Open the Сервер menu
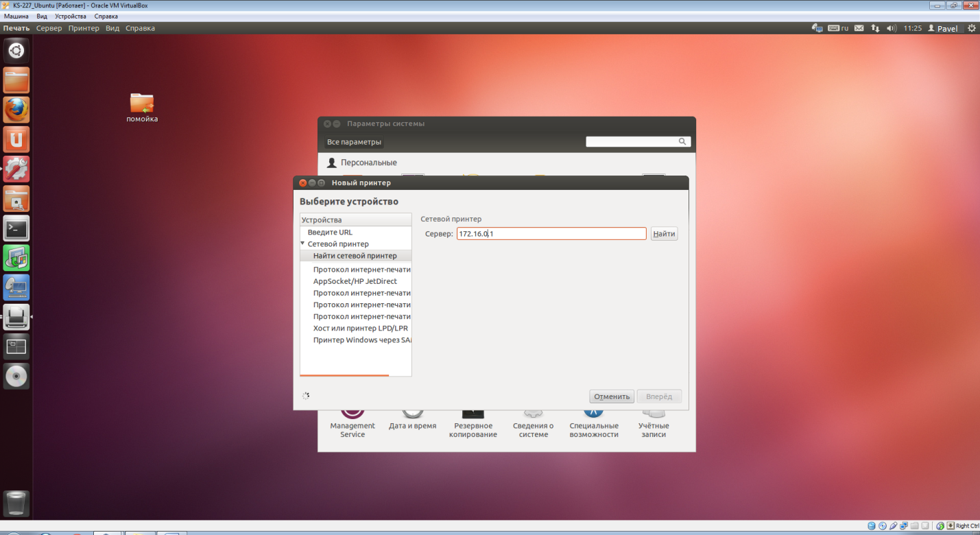The height and width of the screenshot is (535, 980). pyautogui.click(x=49, y=28)
